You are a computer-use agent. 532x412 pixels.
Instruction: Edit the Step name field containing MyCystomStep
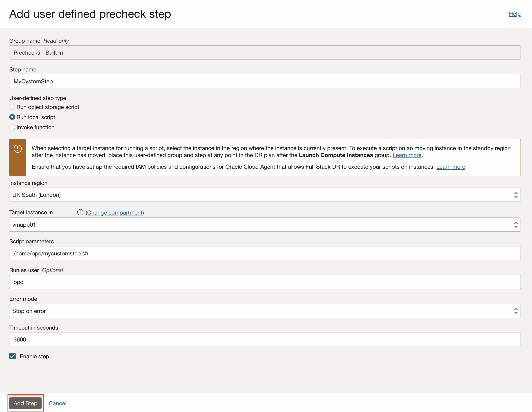(244, 81)
